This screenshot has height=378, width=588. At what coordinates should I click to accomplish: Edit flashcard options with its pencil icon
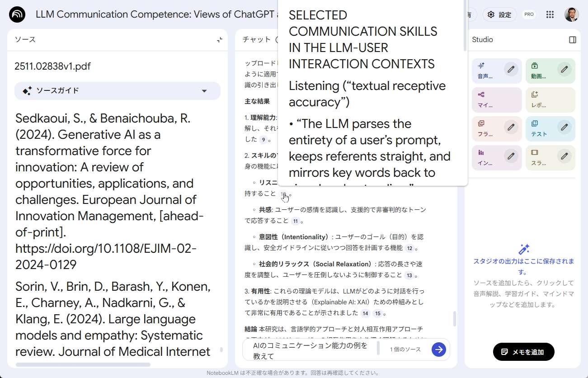511,127
